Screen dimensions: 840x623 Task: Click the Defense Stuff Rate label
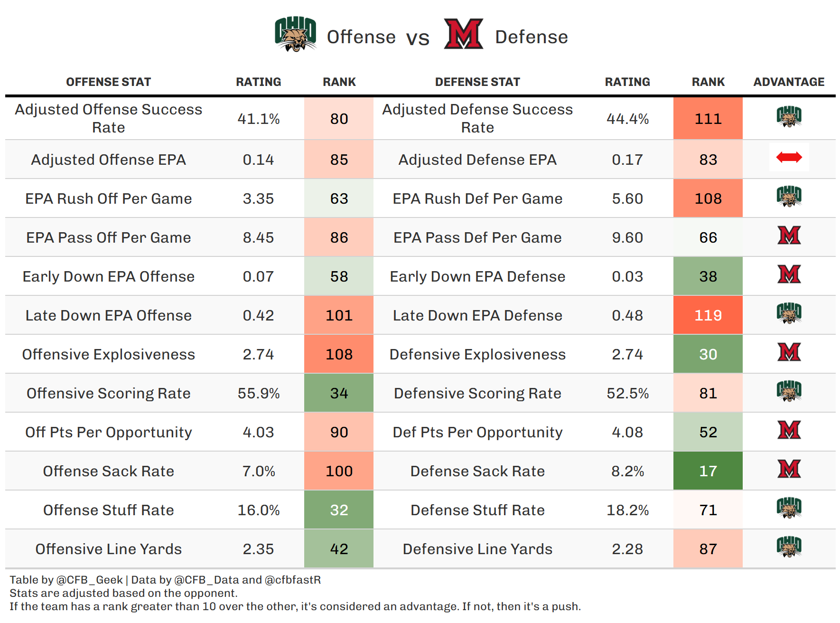point(477,510)
